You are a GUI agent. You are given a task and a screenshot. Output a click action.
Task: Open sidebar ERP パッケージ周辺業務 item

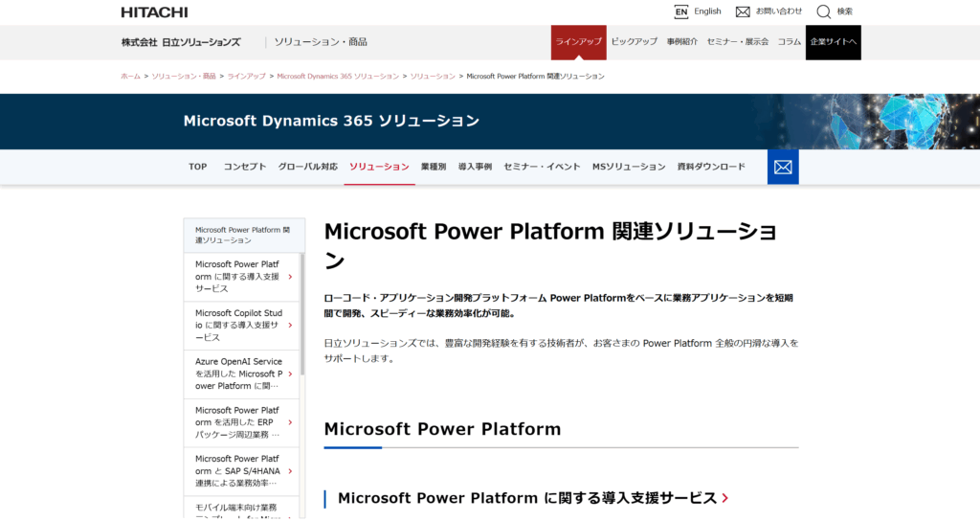click(x=241, y=422)
